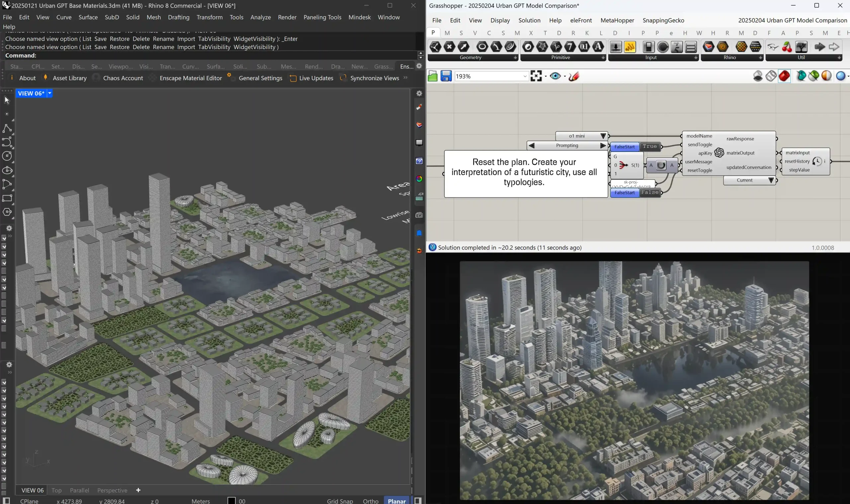Click the red shaded preview icon
Screen dimensions: 850x504
coord(784,76)
